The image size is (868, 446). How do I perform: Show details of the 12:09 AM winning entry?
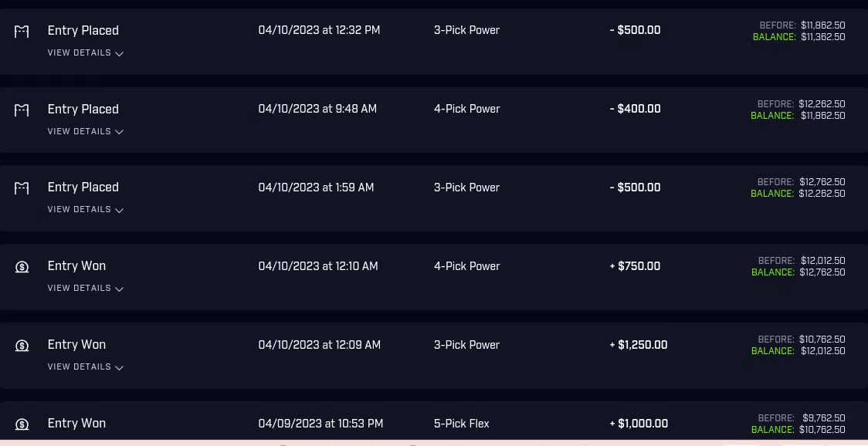pyautogui.click(x=85, y=367)
